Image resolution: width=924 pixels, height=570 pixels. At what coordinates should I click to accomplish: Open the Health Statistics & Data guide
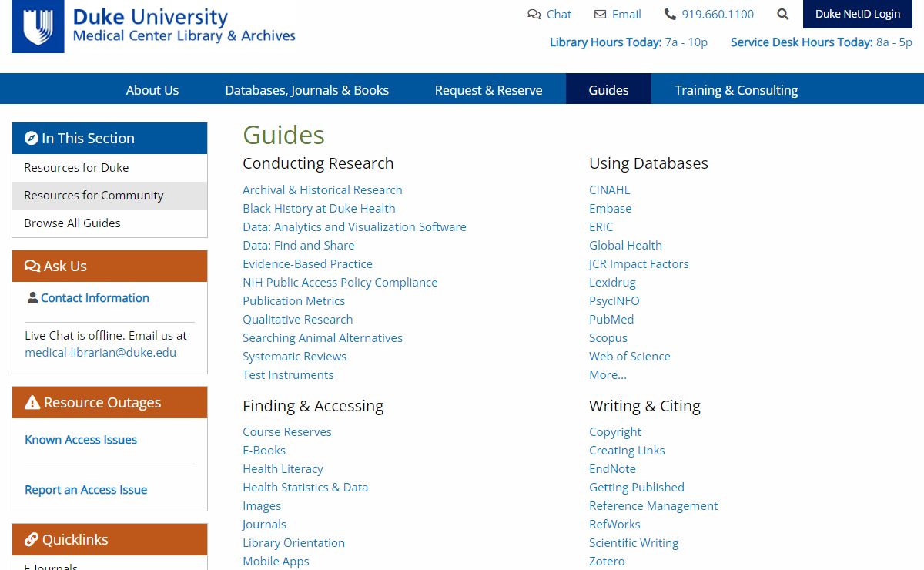tap(305, 487)
